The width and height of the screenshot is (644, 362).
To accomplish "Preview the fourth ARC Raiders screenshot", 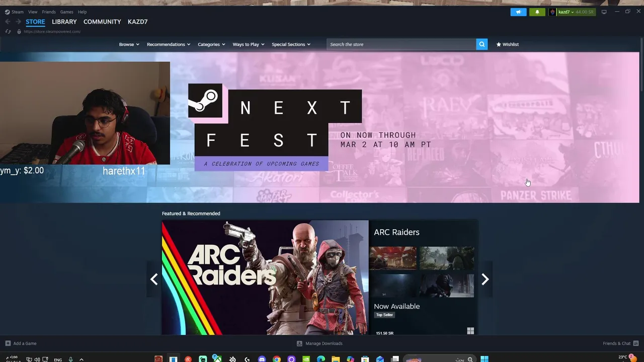I will (447, 285).
